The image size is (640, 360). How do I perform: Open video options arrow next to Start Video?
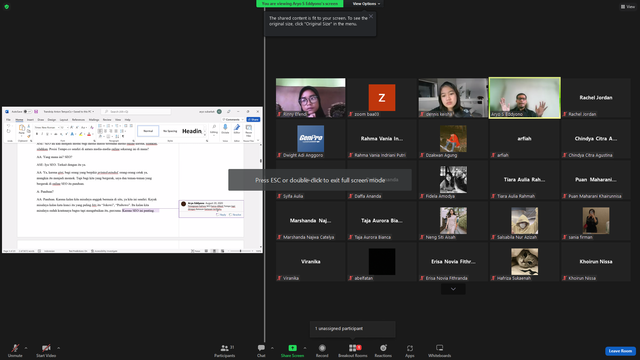click(x=58, y=348)
